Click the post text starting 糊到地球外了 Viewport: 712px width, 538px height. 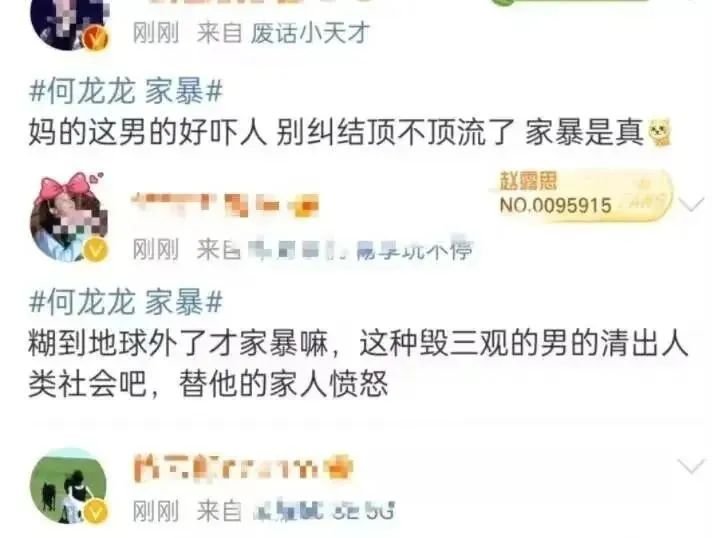coord(358,364)
